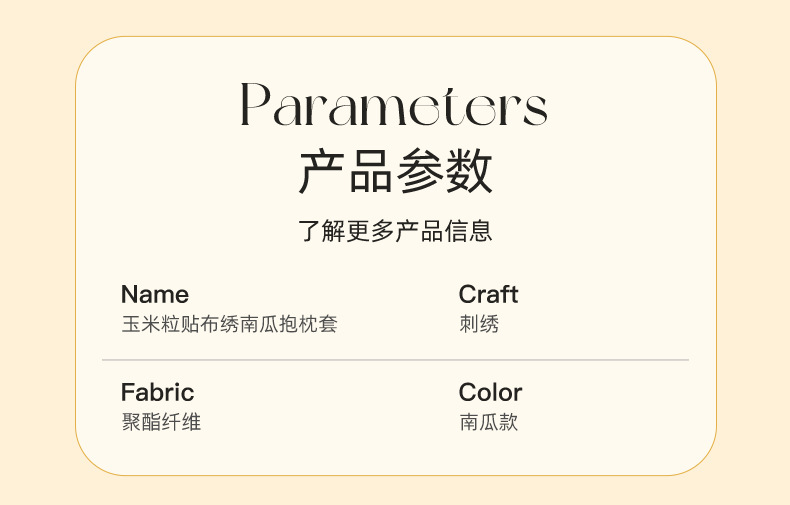Click the horizontal divider line between rows
Screen dimensions: 790x505
pos(396,360)
